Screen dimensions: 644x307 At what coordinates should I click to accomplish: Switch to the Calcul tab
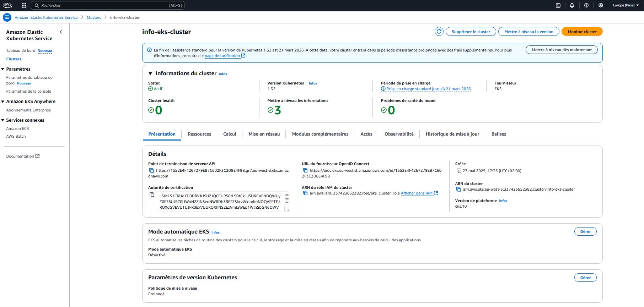230,134
